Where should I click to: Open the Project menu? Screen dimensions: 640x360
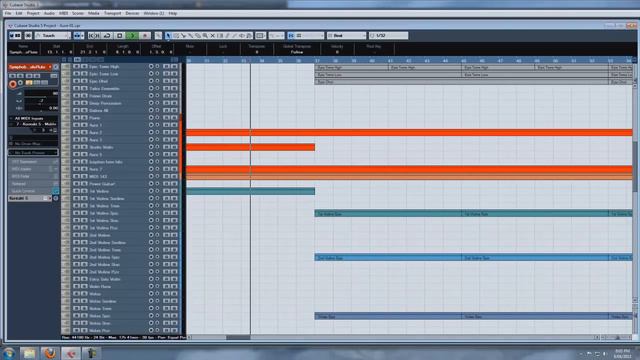point(33,13)
